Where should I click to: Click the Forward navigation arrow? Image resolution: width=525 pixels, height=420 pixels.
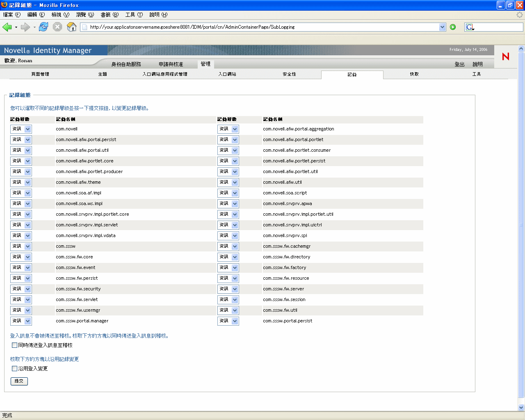click(x=25, y=27)
